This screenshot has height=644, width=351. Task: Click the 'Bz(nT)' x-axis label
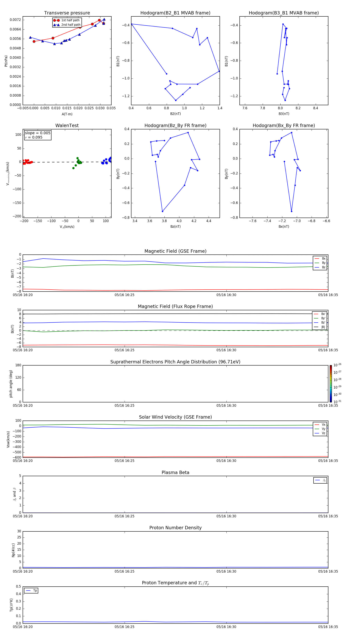[x=175, y=227]
